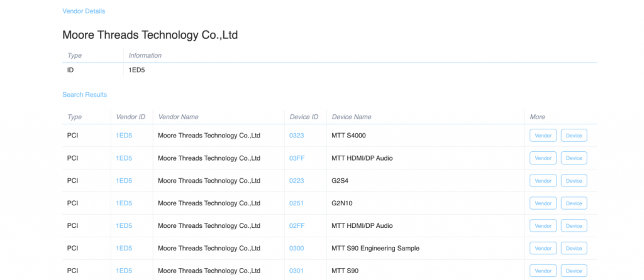This screenshot has height=280, width=644.
Task: Click Device button for MTT S4000
Action: 574,135
